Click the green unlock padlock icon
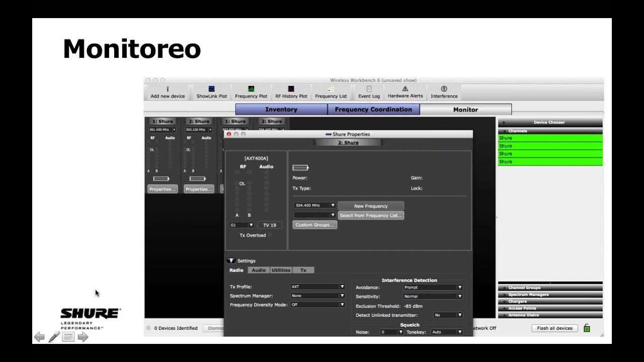This screenshot has width=644, height=362. coord(587,328)
